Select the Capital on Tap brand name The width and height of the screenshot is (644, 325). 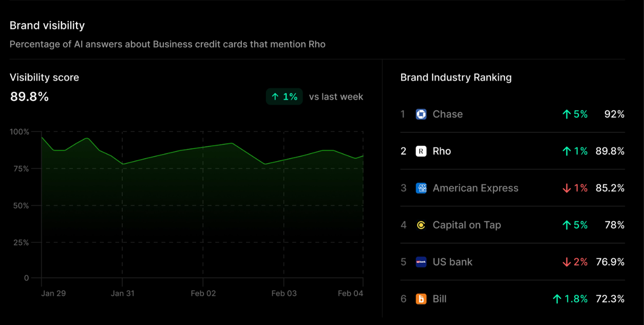[x=466, y=225]
